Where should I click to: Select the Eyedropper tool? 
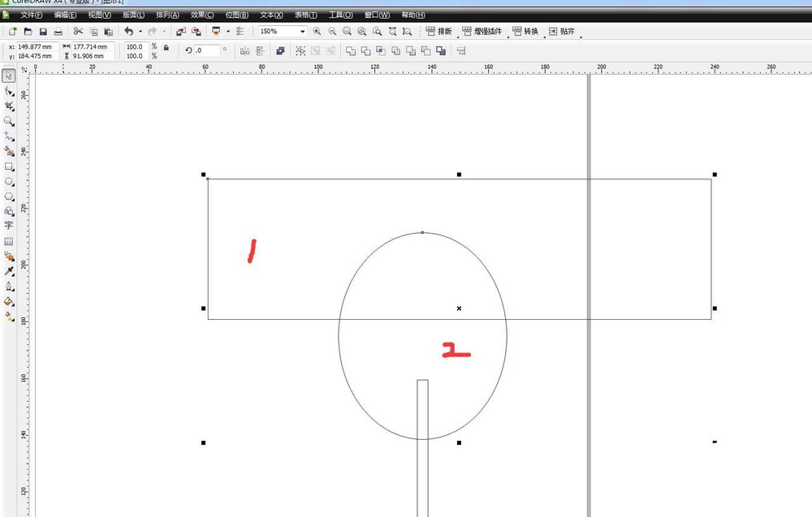(x=9, y=271)
